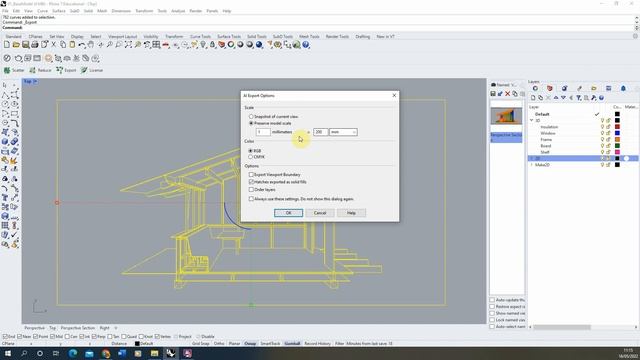Screen dimensions: 640x360
Task: Switch to Perspective Section viewport tab
Action: (x=78, y=328)
